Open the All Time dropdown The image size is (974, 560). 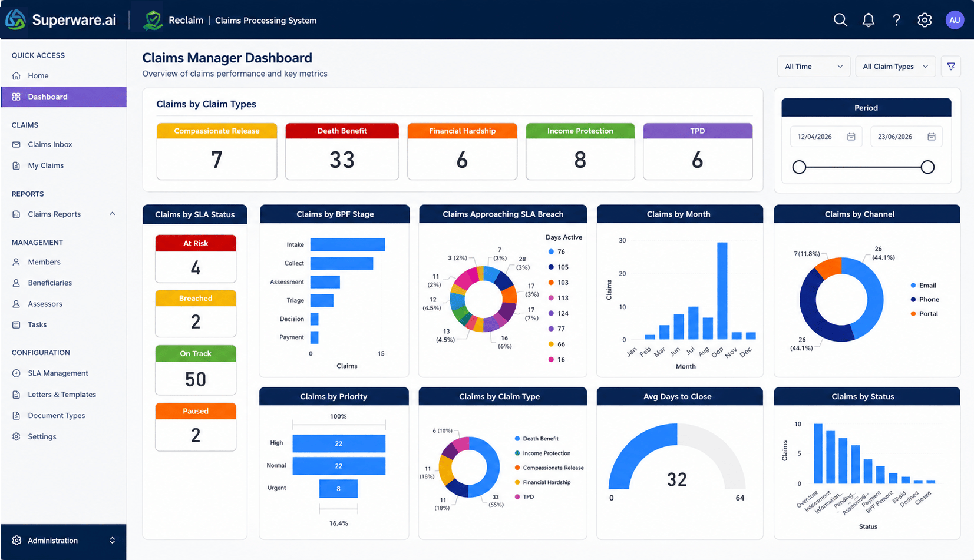pyautogui.click(x=814, y=67)
